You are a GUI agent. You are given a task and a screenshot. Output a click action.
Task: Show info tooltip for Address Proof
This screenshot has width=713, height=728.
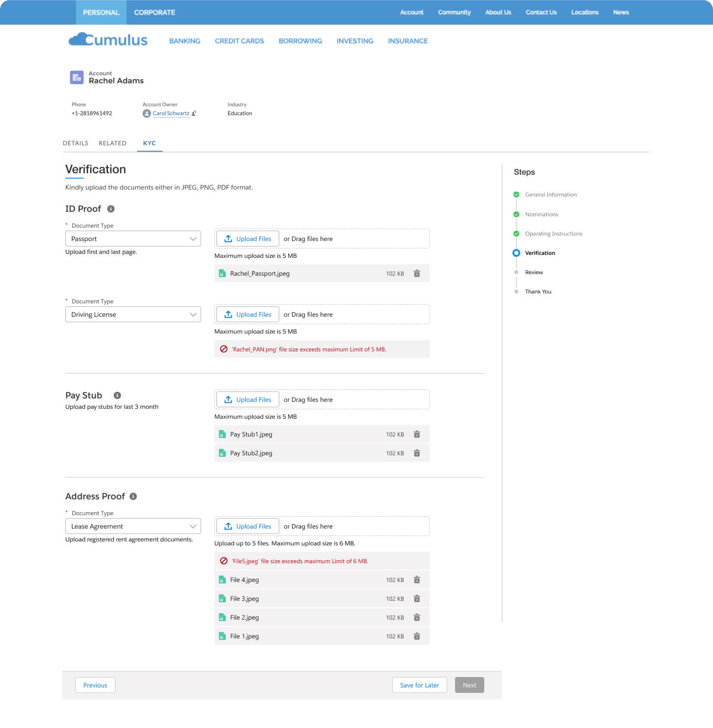(133, 496)
